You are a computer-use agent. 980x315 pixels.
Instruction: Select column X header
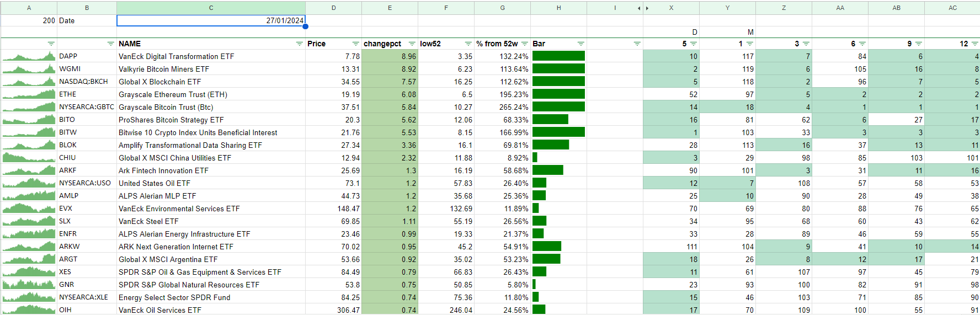(x=671, y=8)
